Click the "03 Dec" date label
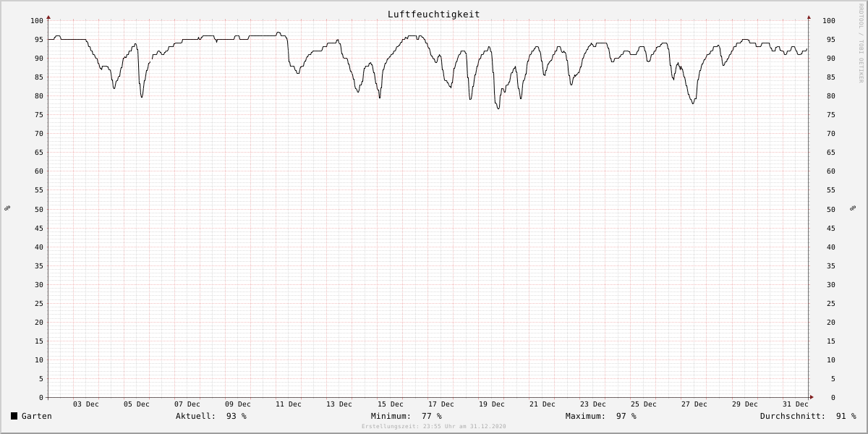 tap(86, 404)
